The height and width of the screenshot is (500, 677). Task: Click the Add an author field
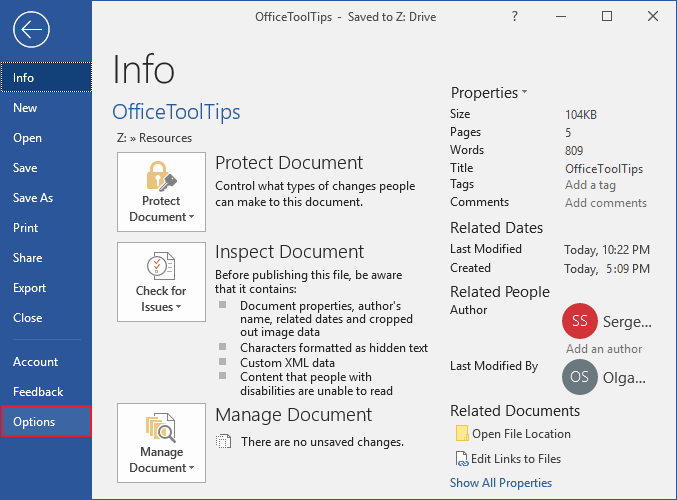click(x=604, y=349)
